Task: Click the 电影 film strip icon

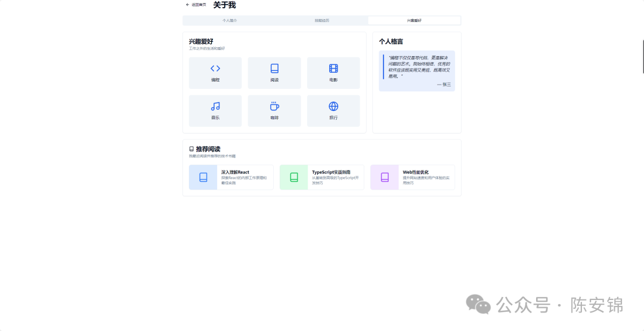Action: click(333, 69)
